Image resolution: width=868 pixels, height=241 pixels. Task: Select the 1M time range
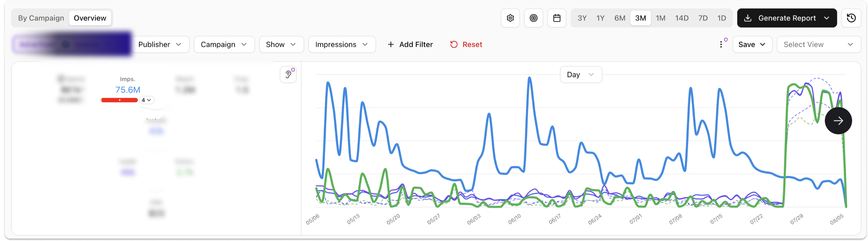click(660, 18)
